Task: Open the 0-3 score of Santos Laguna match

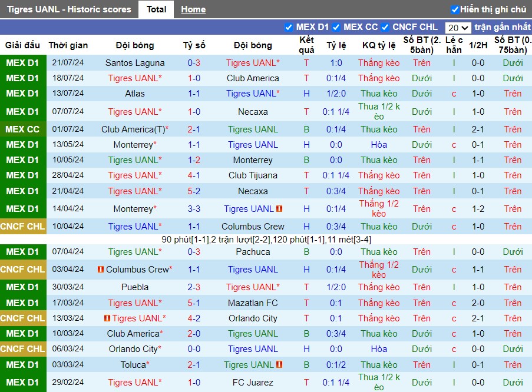Action: [x=194, y=63]
